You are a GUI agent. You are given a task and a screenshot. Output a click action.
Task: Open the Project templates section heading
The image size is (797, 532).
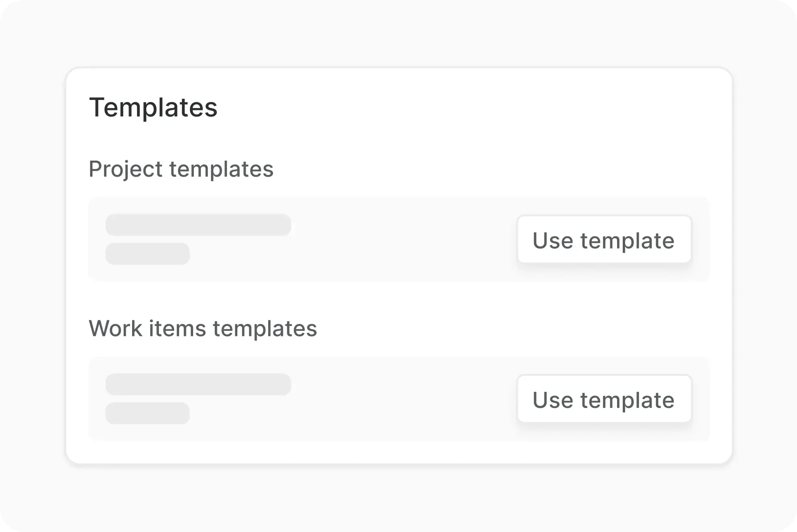(181, 169)
